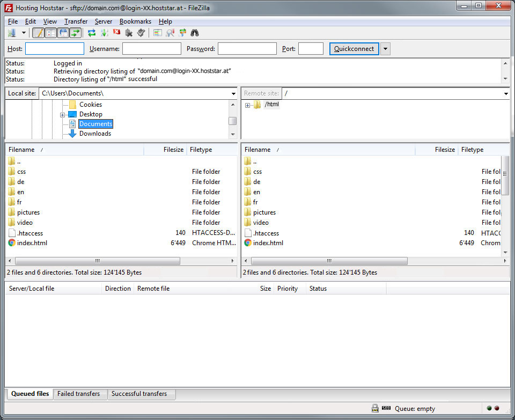Open the View menu
Image resolution: width=515 pixels, height=420 pixels.
click(50, 21)
